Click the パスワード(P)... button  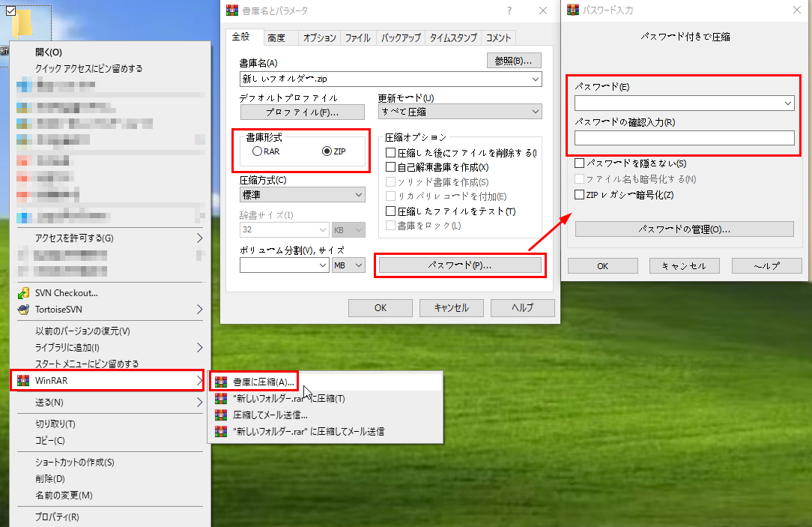tap(460, 265)
